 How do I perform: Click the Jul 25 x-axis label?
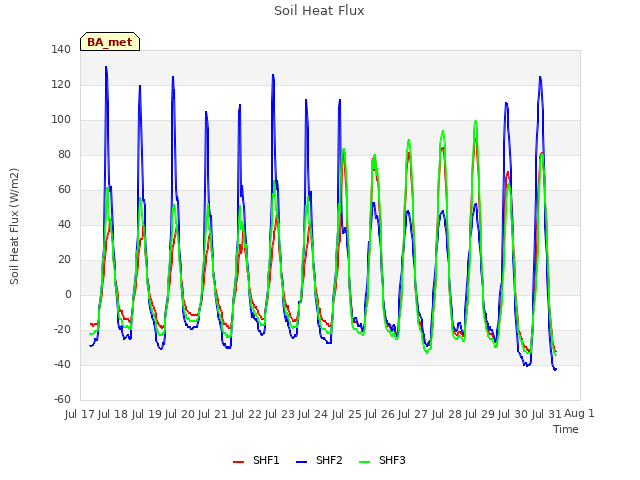347,414
